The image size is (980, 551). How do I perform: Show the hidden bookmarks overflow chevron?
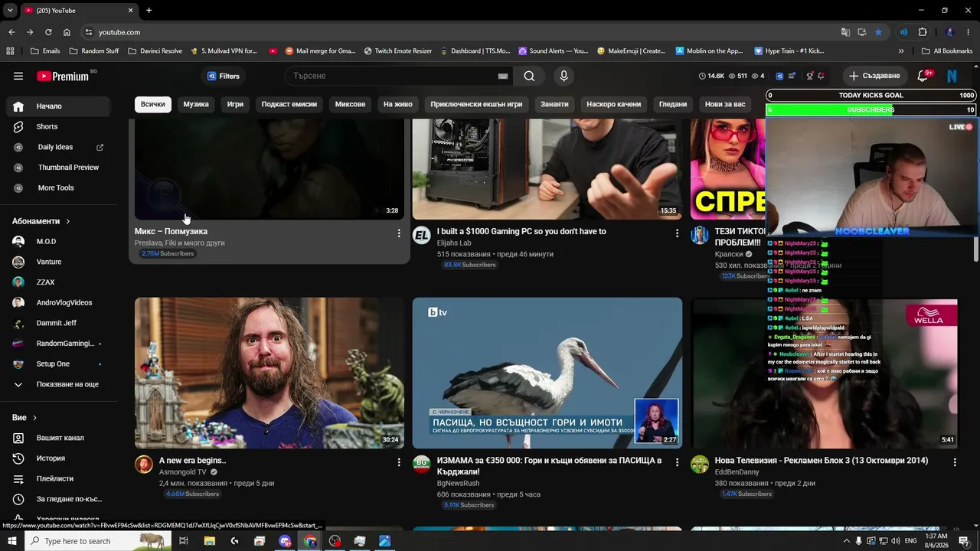click(x=901, y=51)
